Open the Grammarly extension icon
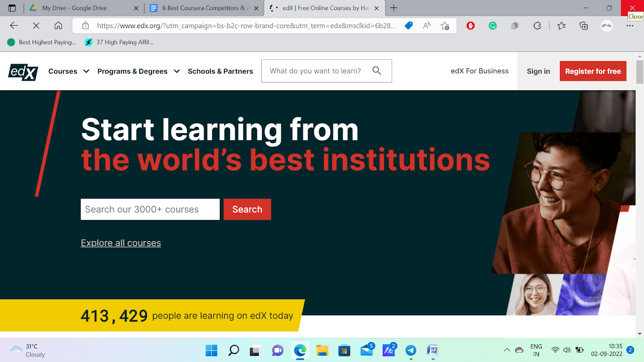This screenshot has height=362, width=644. point(493,26)
